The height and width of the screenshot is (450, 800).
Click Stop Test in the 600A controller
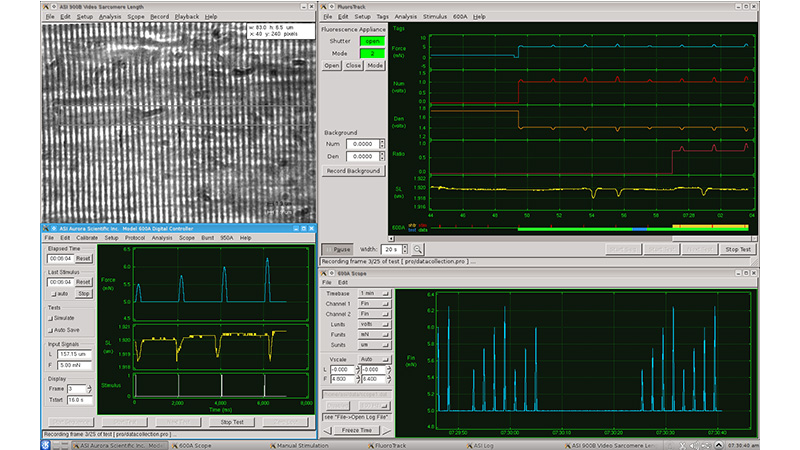(x=232, y=422)
